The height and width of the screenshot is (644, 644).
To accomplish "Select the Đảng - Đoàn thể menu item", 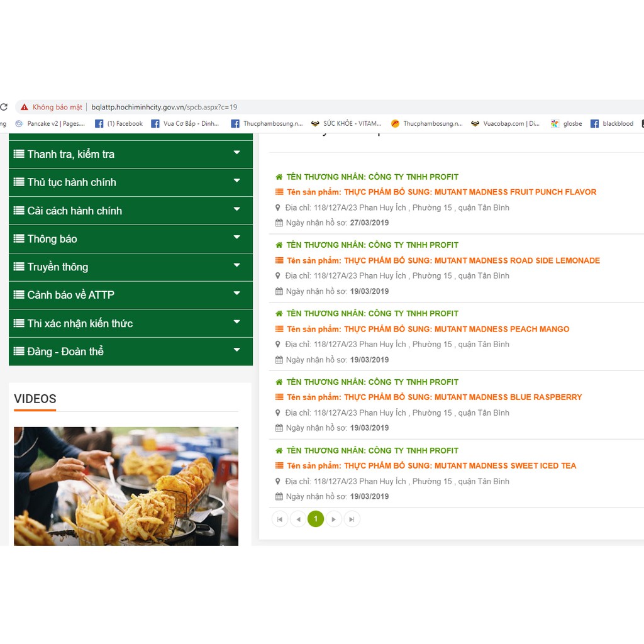I will click(x=65, y=352).
